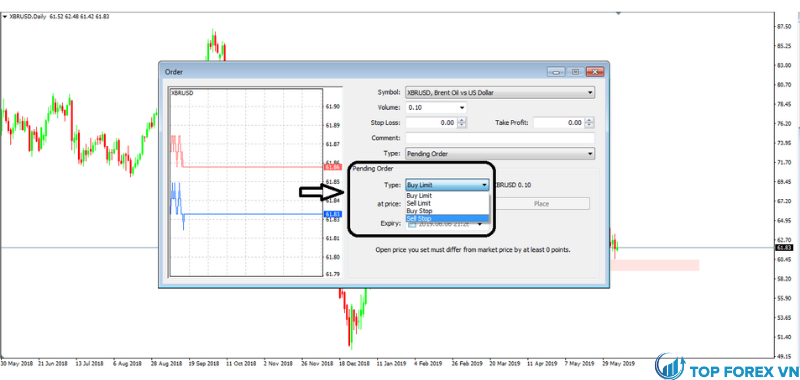Open the Expiry date dropdown arrow

(480, 224)
